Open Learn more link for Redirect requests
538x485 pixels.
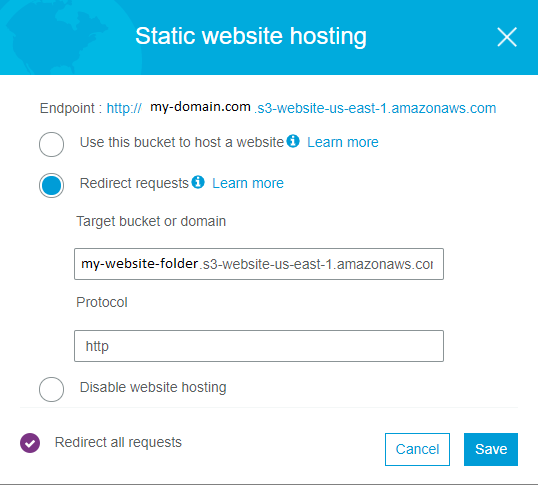click(x=248, y=183)
